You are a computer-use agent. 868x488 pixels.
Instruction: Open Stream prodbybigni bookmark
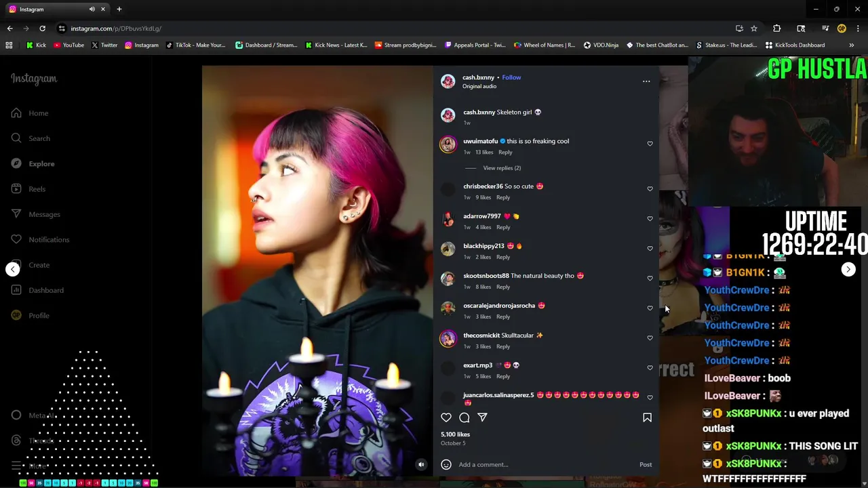(405, 45)
